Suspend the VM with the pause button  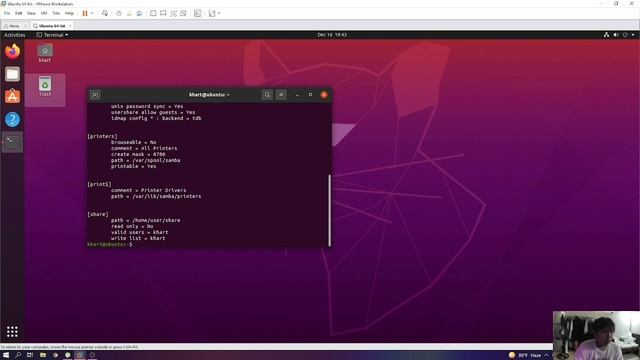pyautogui.click(x=85, y=13)
